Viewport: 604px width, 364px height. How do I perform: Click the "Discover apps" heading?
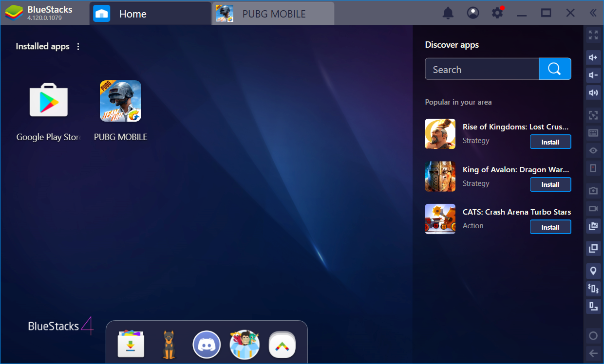452,45
